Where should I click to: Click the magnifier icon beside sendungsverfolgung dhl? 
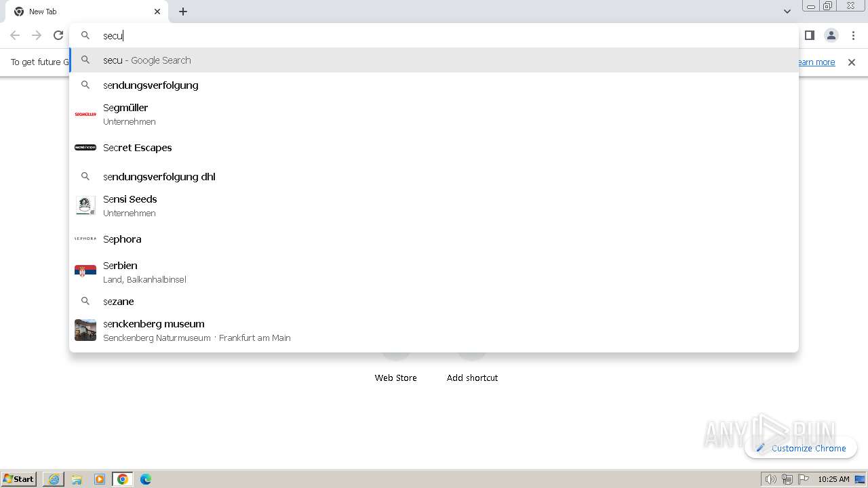pyautogui.click(x=85, y=177)
